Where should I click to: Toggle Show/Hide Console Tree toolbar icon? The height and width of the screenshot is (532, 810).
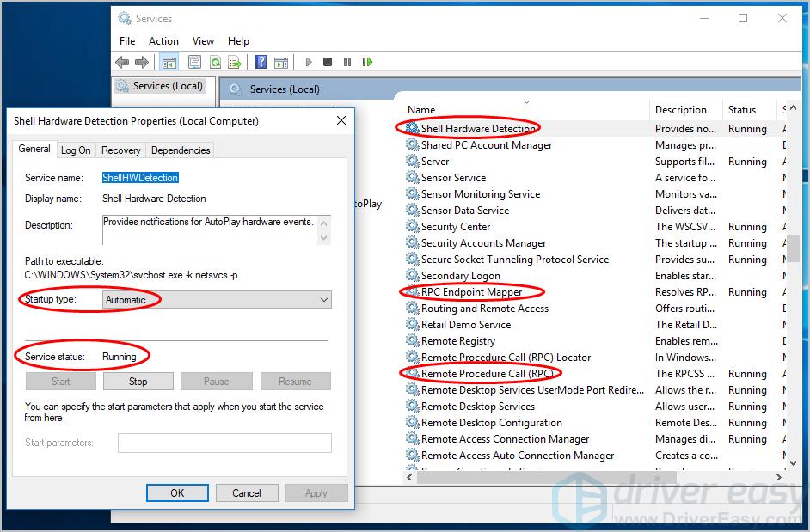[169, 63]
